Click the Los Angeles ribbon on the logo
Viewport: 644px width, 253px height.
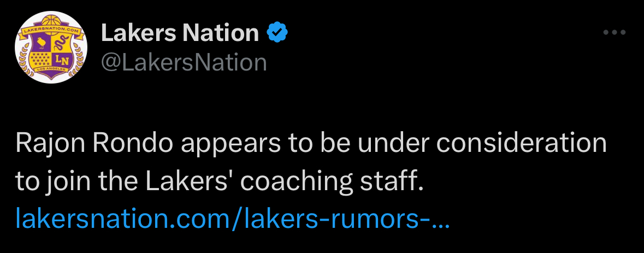pyautogui.click(x=52, y=70)
